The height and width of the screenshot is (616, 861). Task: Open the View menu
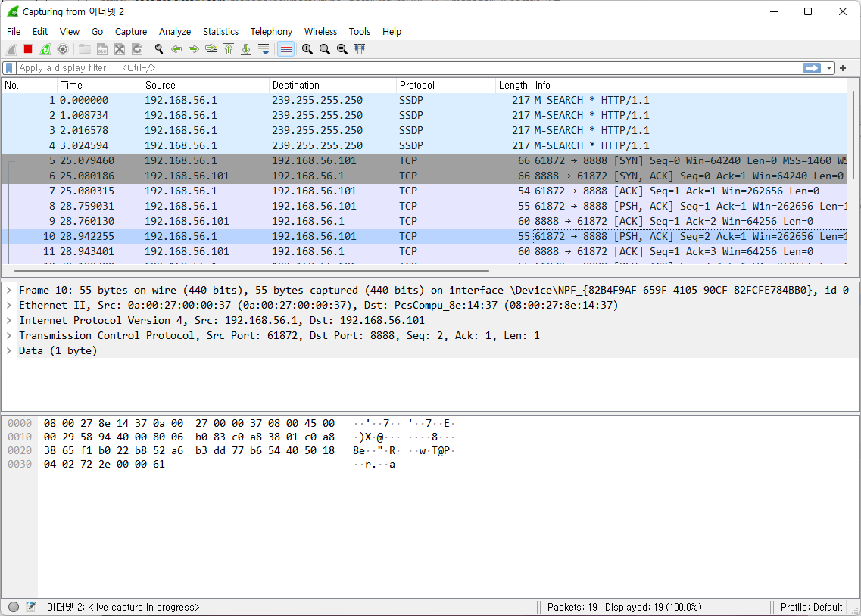[70, 31]
